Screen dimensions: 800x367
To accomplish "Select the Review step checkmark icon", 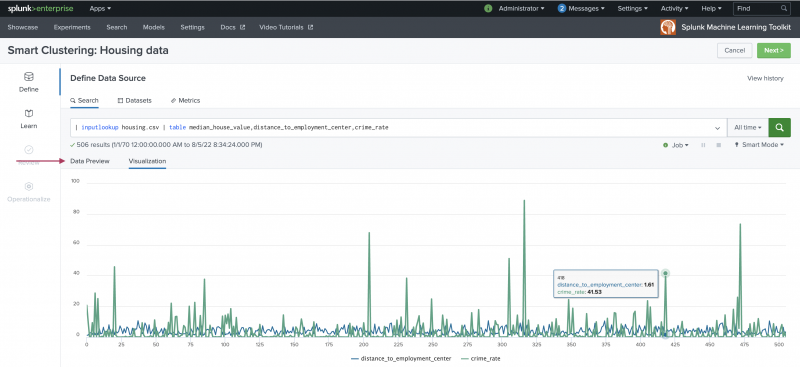I will coord(29,150).
